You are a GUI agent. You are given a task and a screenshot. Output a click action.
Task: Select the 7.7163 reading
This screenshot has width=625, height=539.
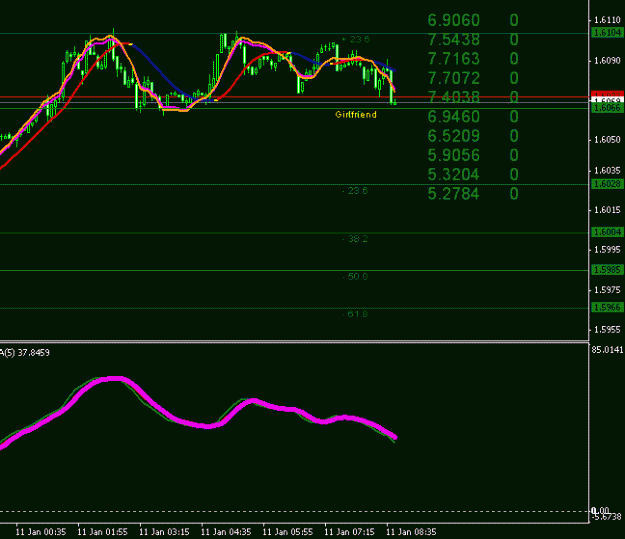coord(454,59)
